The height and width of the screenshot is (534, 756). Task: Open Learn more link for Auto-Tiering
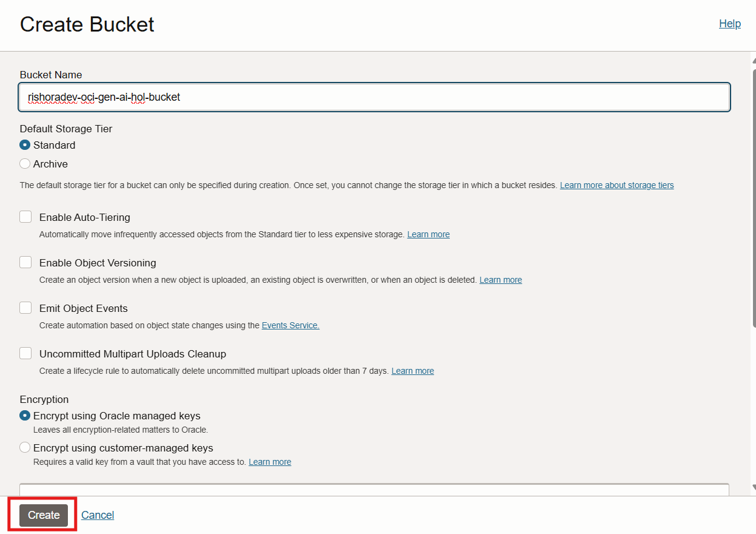(428, 234)
